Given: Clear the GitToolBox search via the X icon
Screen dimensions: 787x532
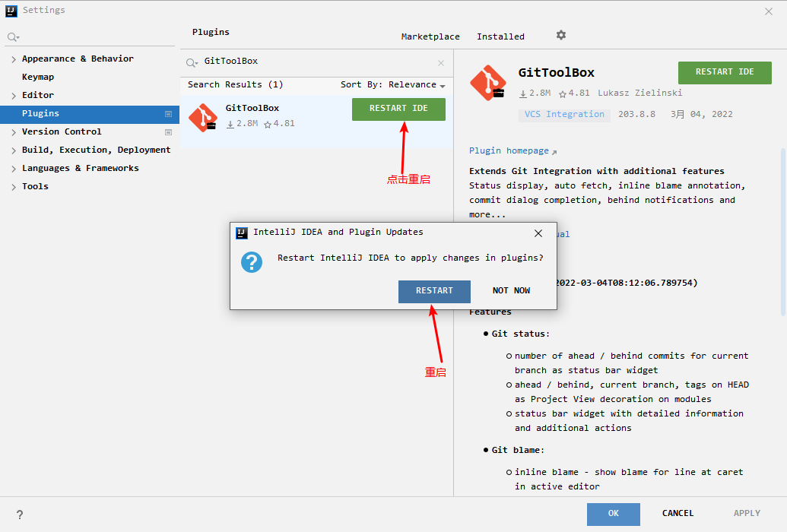Looking at the screenshot, I should (x=440, y=62).
